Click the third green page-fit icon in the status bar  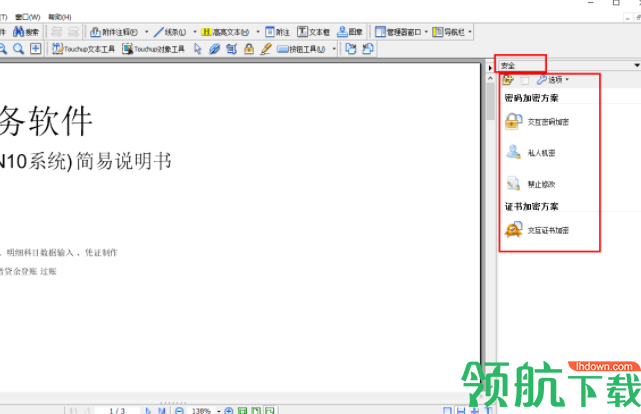tap(269, 410)
